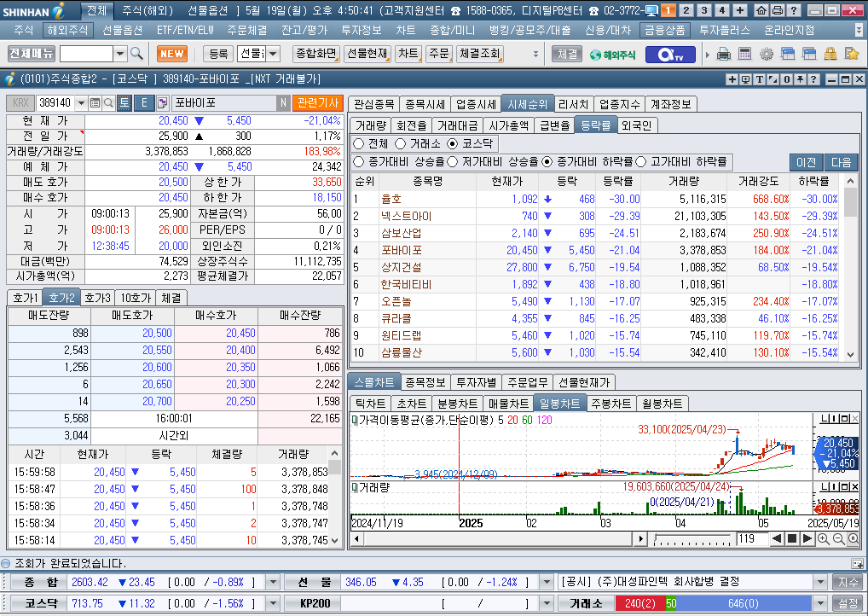Click the gold padlock lock icon
Viewport: 868px width, 616px height.
[830, 55]
